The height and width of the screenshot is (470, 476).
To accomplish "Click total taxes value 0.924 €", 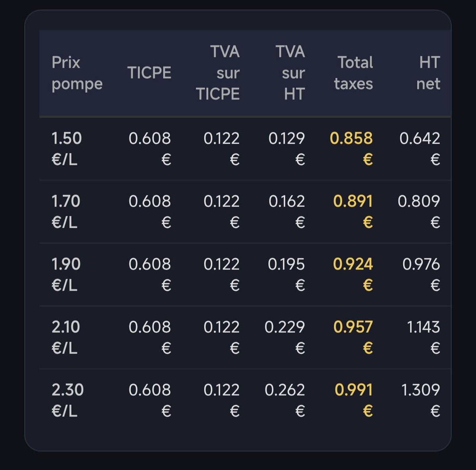I will [353, 274].
